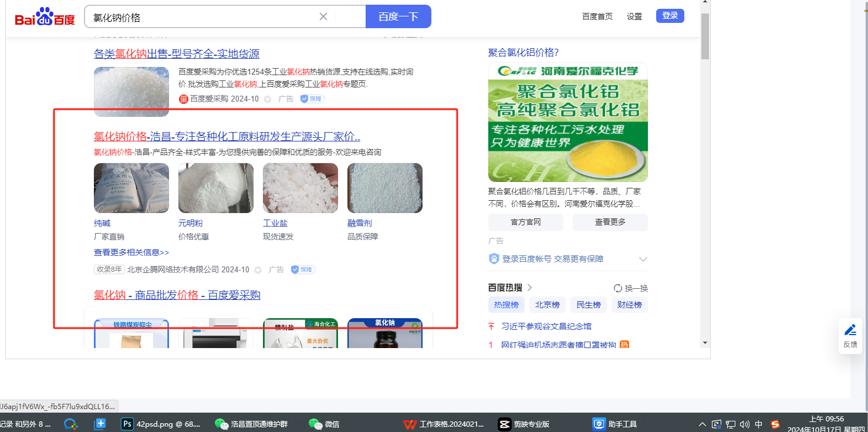Show hidden tray icons with the up arrow

[x=702, y=424]
